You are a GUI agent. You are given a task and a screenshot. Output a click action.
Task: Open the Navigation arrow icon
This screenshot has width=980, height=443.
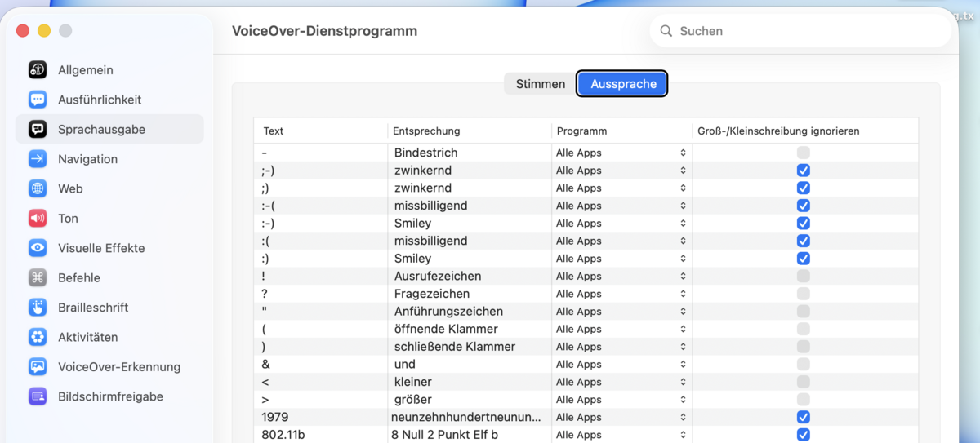click(38, 159)
